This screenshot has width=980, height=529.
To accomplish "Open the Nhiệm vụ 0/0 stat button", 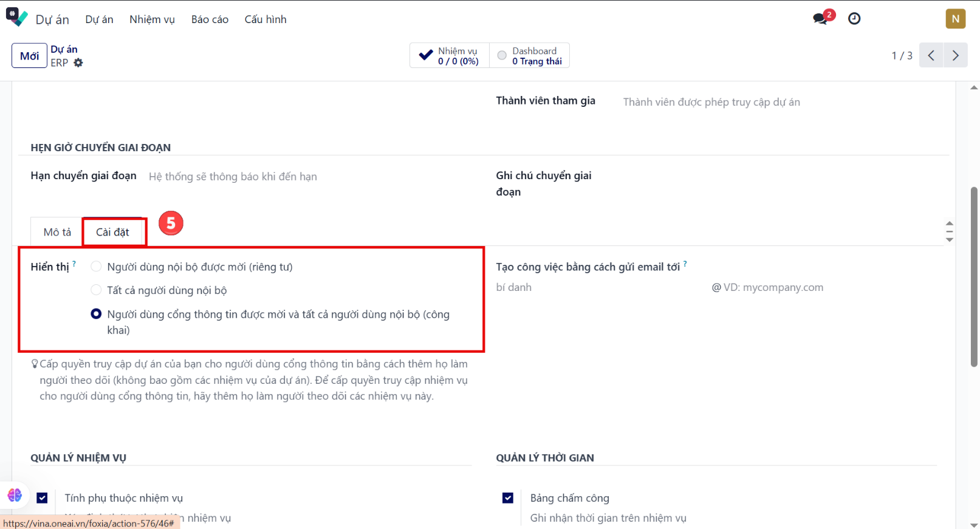I will pyautogui.click(x=450, y=56).
